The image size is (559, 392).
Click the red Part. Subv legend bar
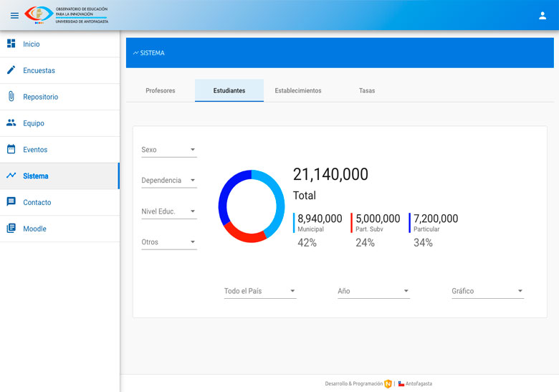coord(351,223)
